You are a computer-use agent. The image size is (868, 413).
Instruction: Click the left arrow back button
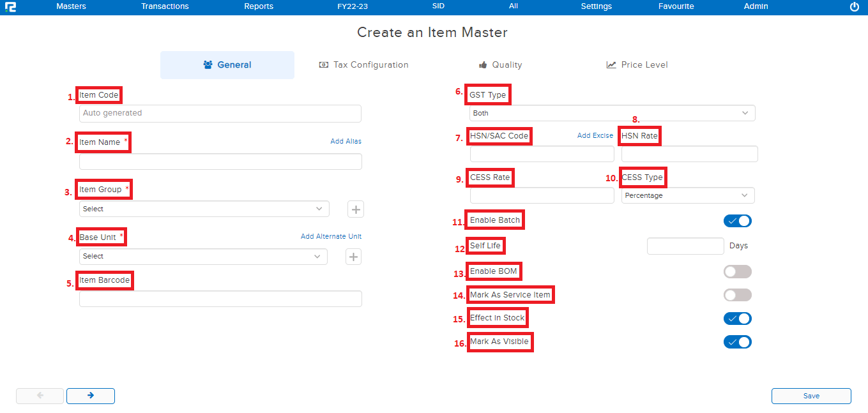(x=40, y=396)
